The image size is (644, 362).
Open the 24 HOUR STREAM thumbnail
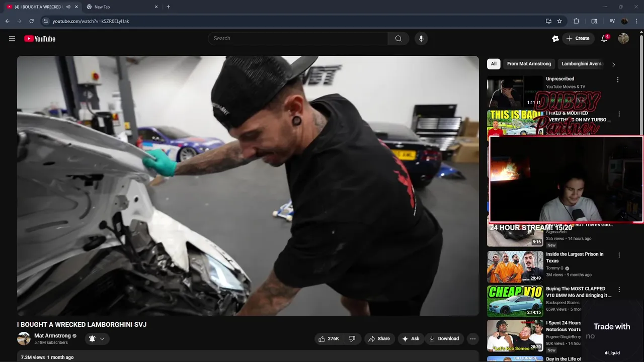pyautogui.click(x=515, y=234)
